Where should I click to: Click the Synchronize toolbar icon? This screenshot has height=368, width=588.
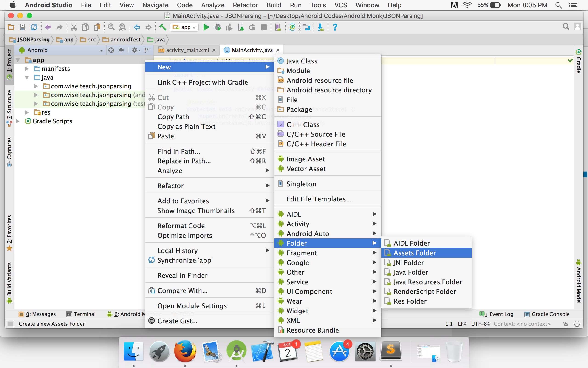point(34,27)
